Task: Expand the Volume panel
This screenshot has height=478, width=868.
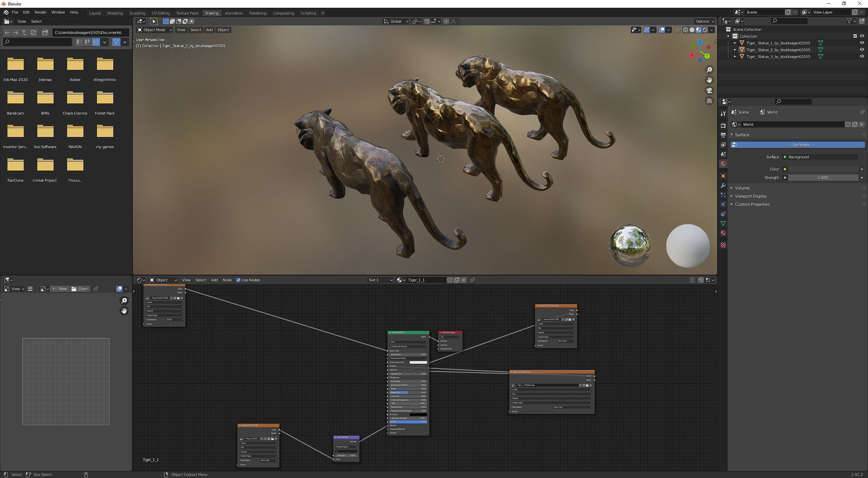Action: (742, 188)
